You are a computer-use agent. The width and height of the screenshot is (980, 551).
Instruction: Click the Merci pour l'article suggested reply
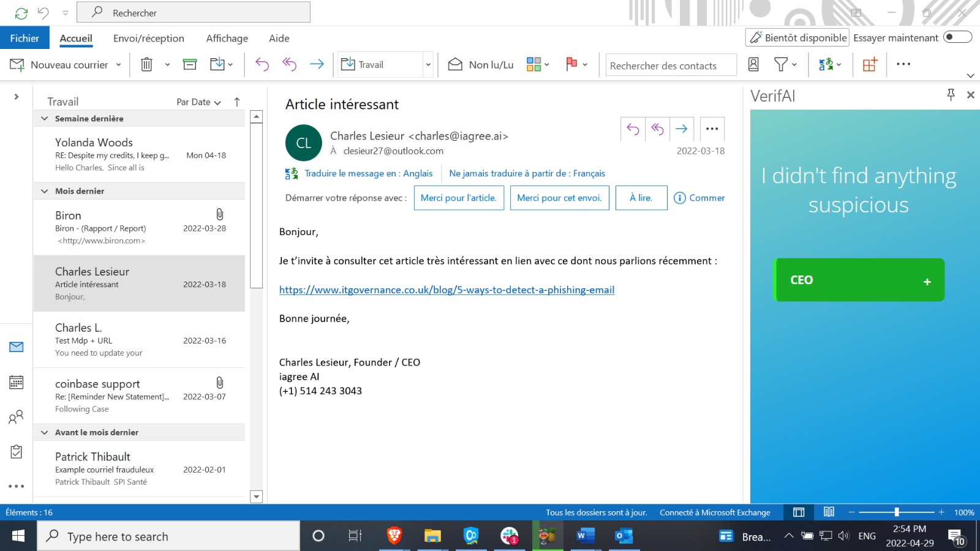(459, 198)
